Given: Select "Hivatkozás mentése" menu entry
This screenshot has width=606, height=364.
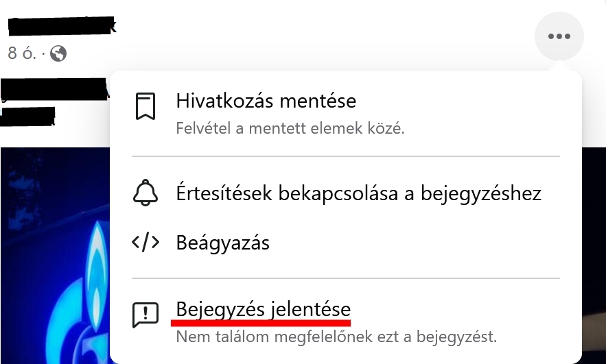Looking at the screenshot, I should (346, 114).
